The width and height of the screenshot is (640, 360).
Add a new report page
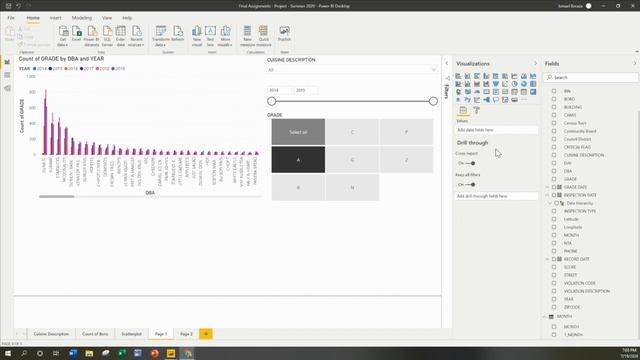pos(206,334)
